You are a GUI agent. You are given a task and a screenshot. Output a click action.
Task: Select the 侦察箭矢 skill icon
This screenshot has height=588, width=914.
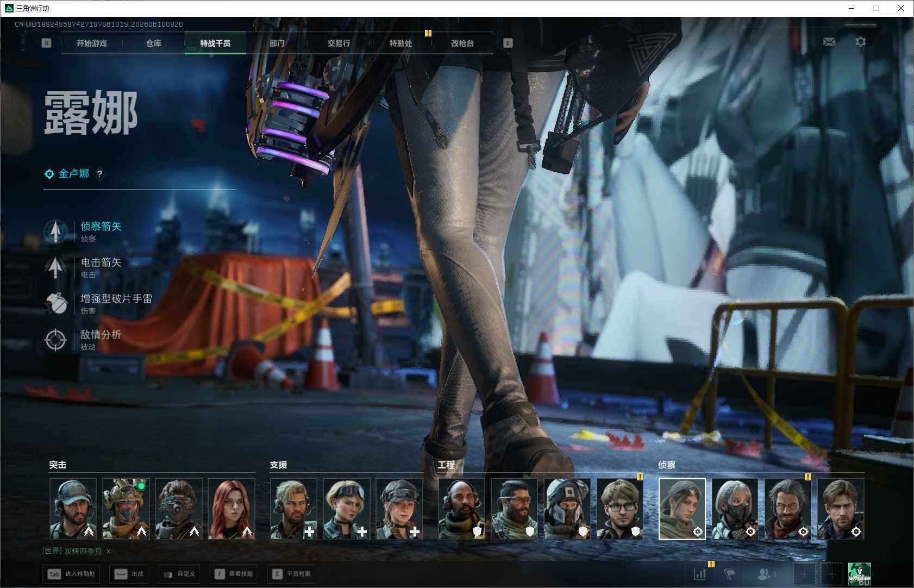[55, 232]
